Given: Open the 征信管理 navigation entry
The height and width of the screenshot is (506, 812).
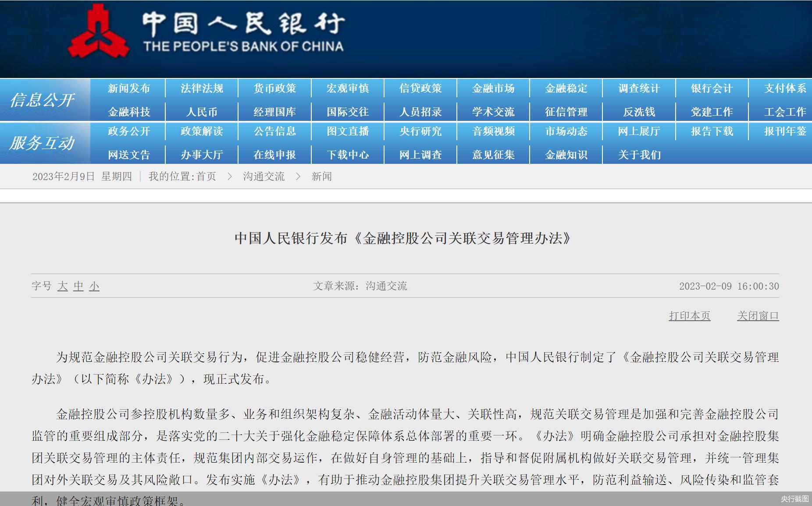Looking at the screenshot, I should click(x=566, y=112).
